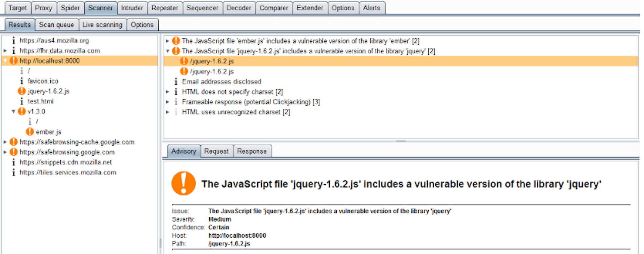The width and height of the screenshot is (644, 254).
Task: Collapse the v1.3.0 folder in site tree
Action: coord(13,111)
